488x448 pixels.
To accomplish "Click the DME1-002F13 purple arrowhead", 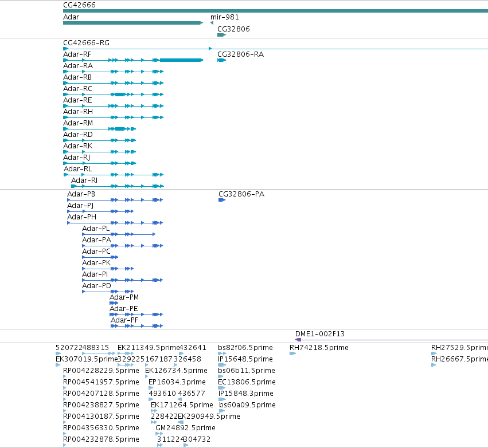I will [298, 340].
